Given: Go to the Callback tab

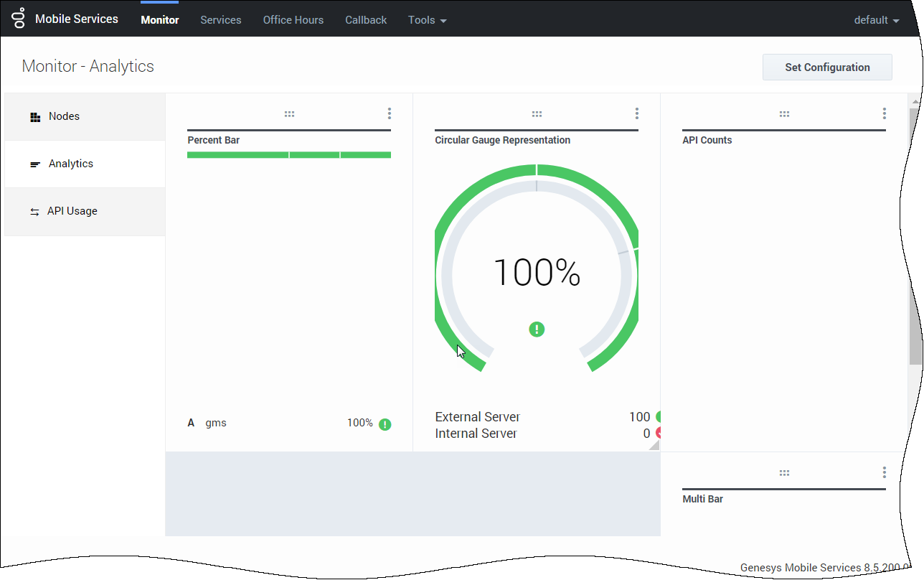Looking at the screenshot, I should pyautogui.click(x=366, y=20).
